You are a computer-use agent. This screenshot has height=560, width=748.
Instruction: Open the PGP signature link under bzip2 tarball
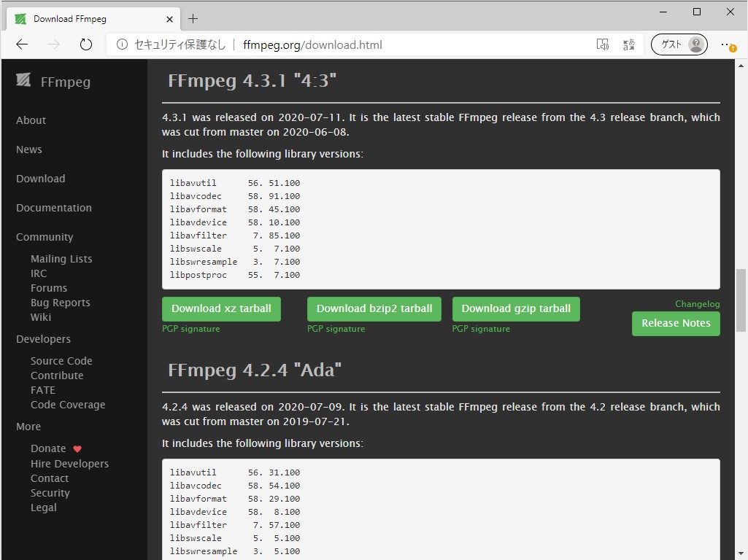tap(336, 328)
